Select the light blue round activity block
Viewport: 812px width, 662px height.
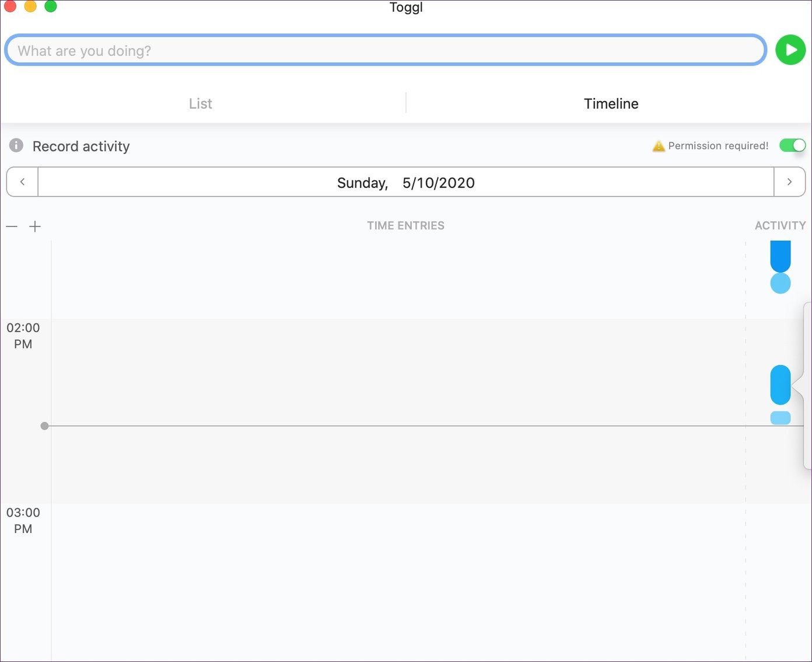[x=780, y=283]
